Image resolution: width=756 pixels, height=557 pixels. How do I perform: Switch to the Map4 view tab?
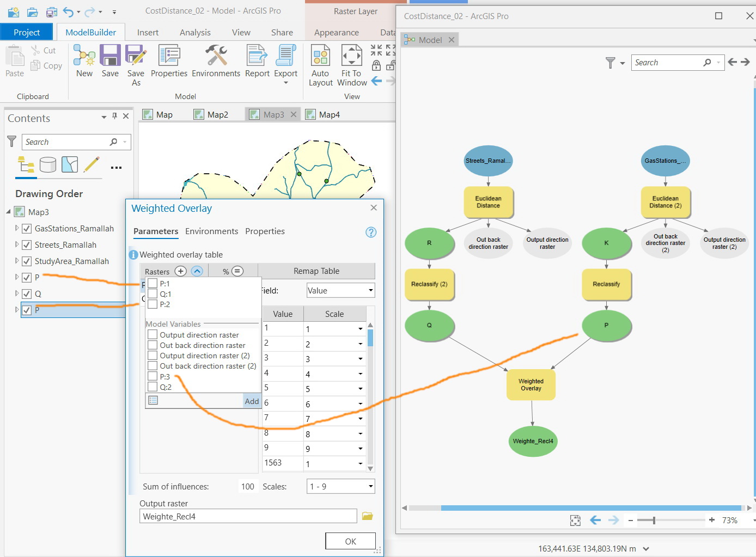(x=324, y=114)
